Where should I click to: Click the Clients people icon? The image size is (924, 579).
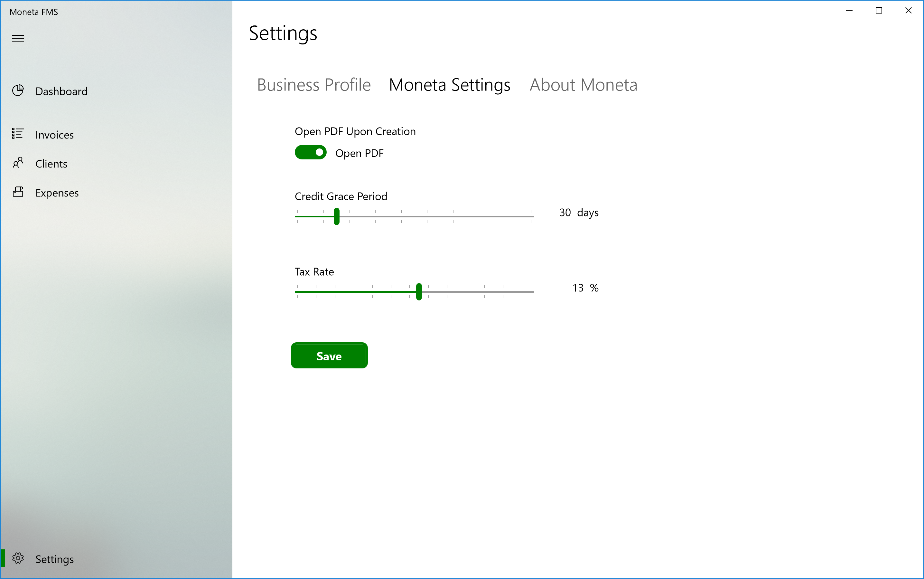click(x=18, y=163)
